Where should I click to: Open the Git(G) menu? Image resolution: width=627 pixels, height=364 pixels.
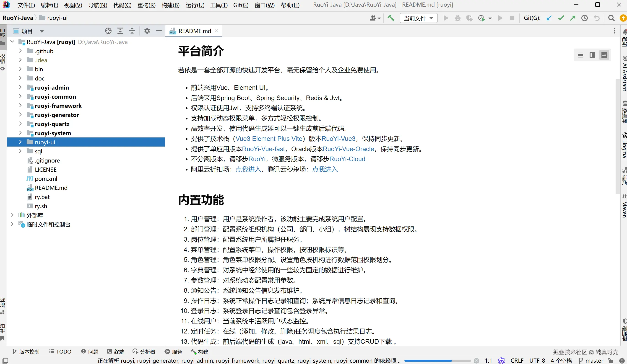click(241, 5)
